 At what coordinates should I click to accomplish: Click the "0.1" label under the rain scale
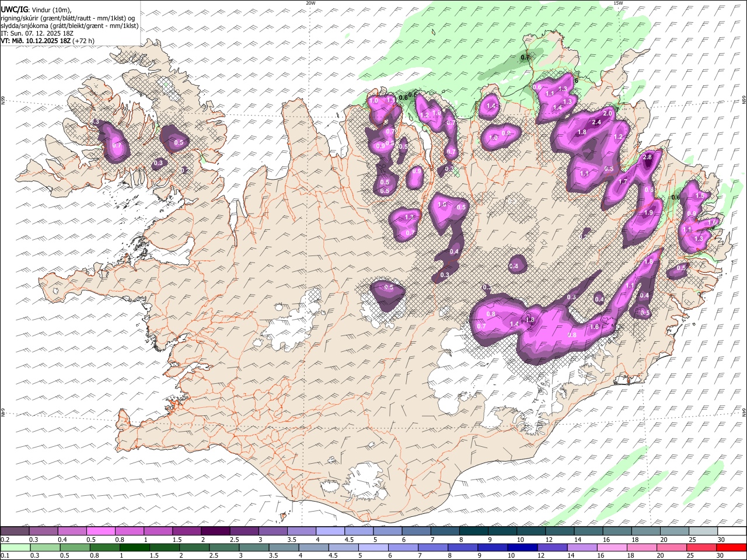click(5, 556)
